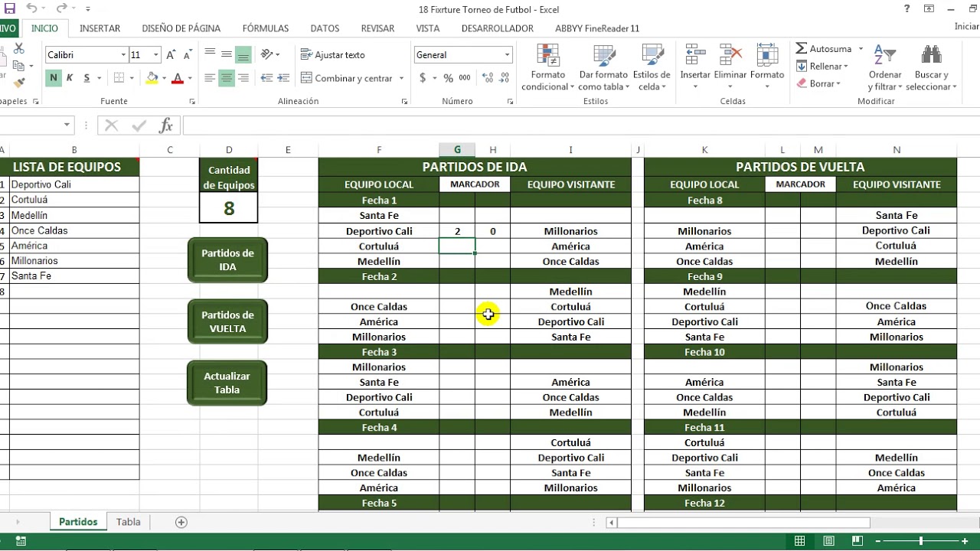Expand the fill color dropdown arrow

pyautogui.click(x=164, y=78)
